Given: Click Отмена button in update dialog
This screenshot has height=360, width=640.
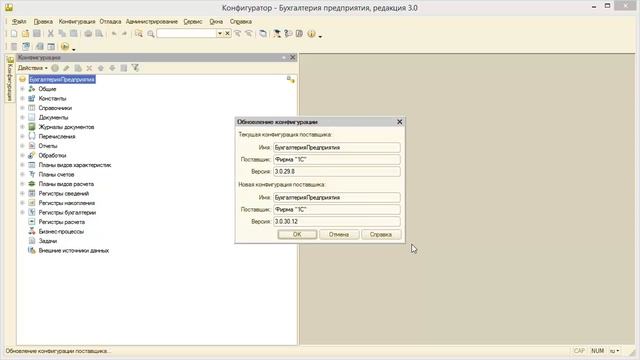Looking at the screenshot, I should pyautogui.click(x=339, y=235).
